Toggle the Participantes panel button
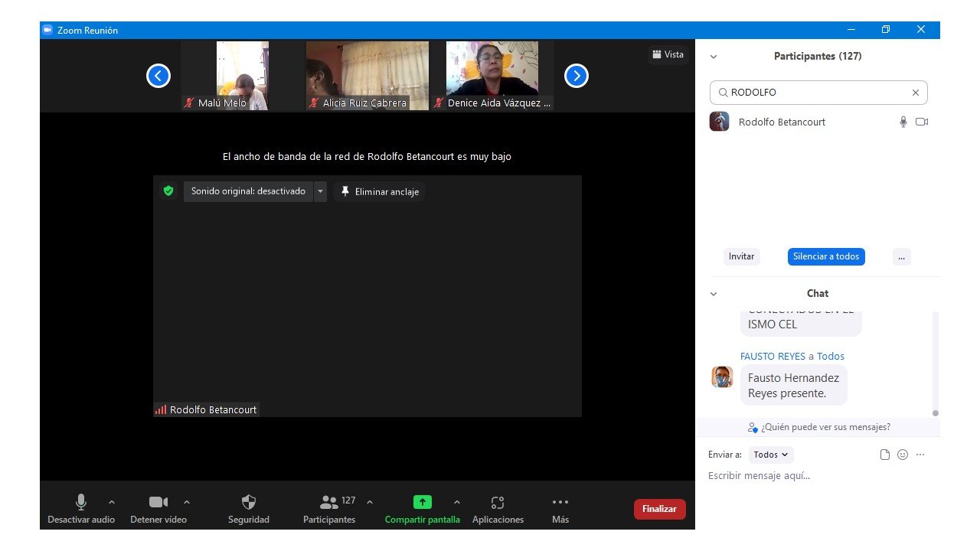 tap(329, 503)
